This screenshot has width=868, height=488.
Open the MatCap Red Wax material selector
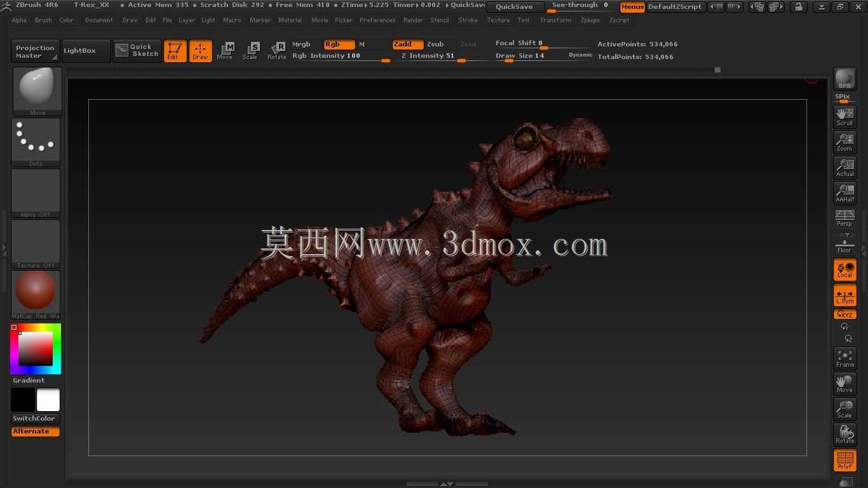pos(36,294)
